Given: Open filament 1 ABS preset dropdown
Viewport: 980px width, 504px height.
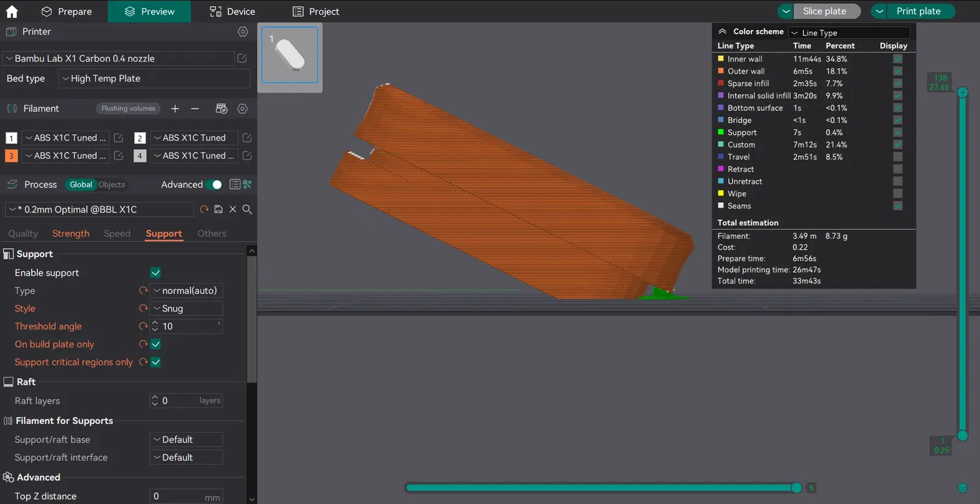Looking at the screenshot, I should [66, 138].
